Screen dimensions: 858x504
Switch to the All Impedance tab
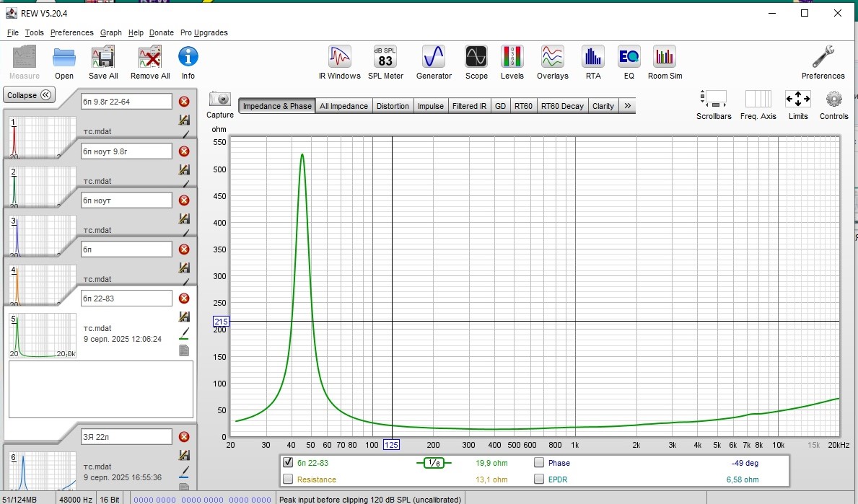pyautogui.click(x=343, y=106)
